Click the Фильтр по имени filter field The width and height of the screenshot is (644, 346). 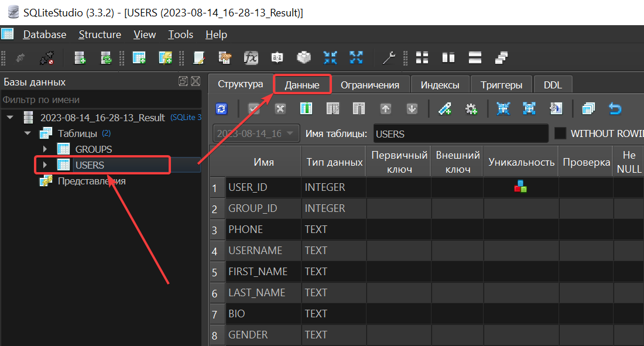click(x=100, y=100)
